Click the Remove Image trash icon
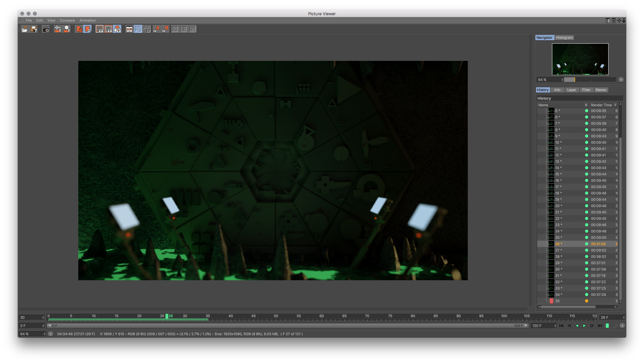 (x=79, y=29)
